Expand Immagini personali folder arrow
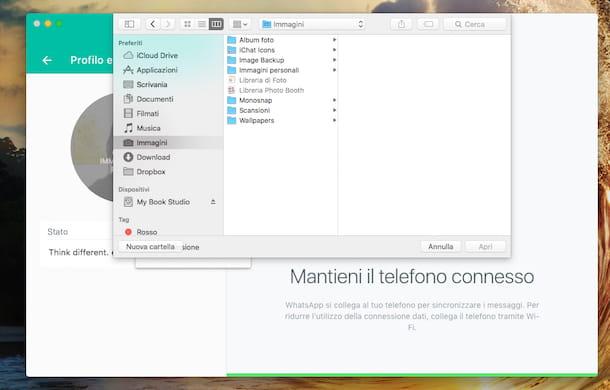Viewport: 610px width, 390px height. pyautogui.click(x=334, y=70)
